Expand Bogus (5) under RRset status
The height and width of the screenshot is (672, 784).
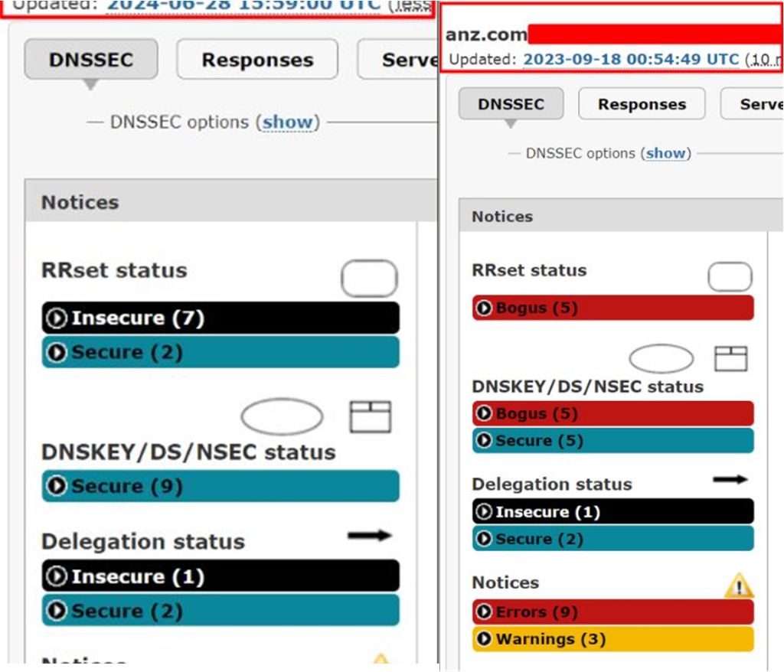point(484,308)
